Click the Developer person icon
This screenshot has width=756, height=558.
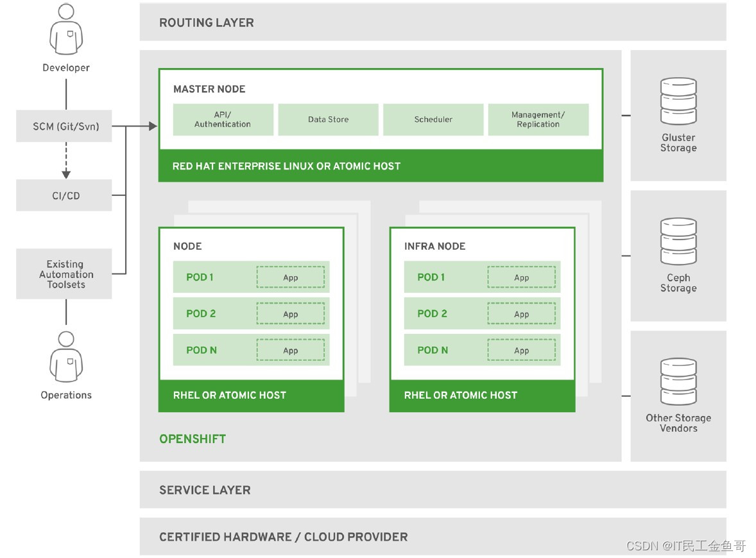(x=66, y=29)
